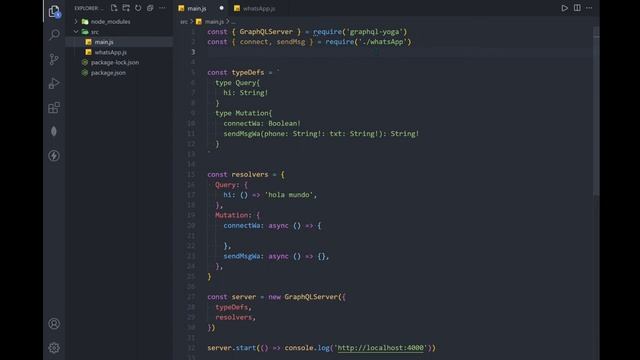The width and height of the screenshot is (640, 360).
Task: Click 'hi: String!' schema field
Action: point(246,93)
